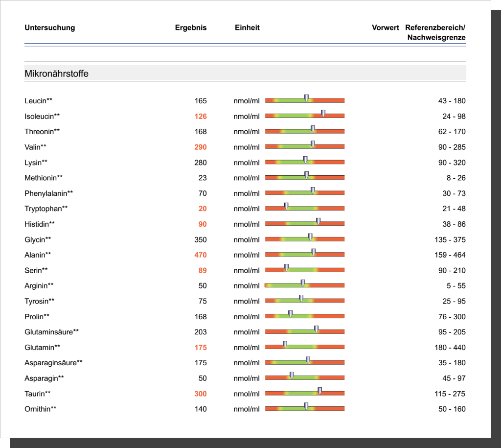Select the Mikronährstoffe section heading
The image size is (501, 448).
pos(56,74)
